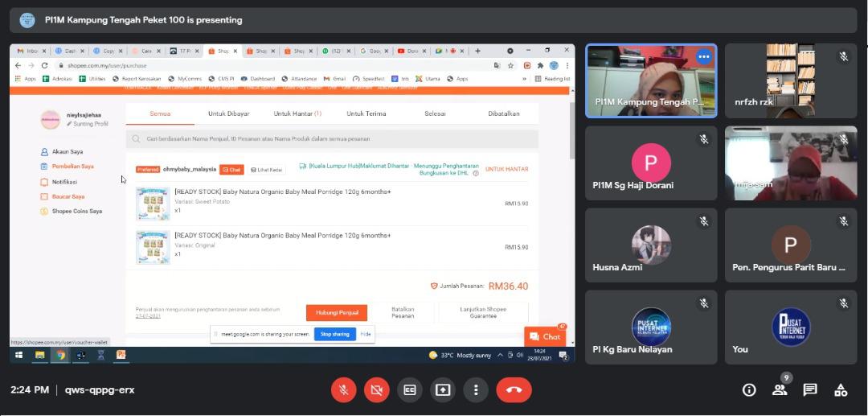Click Hide on sharing notification bar
Image resolution: width=868 pixels, height=416 pixels.
click(x=366, y=334)
